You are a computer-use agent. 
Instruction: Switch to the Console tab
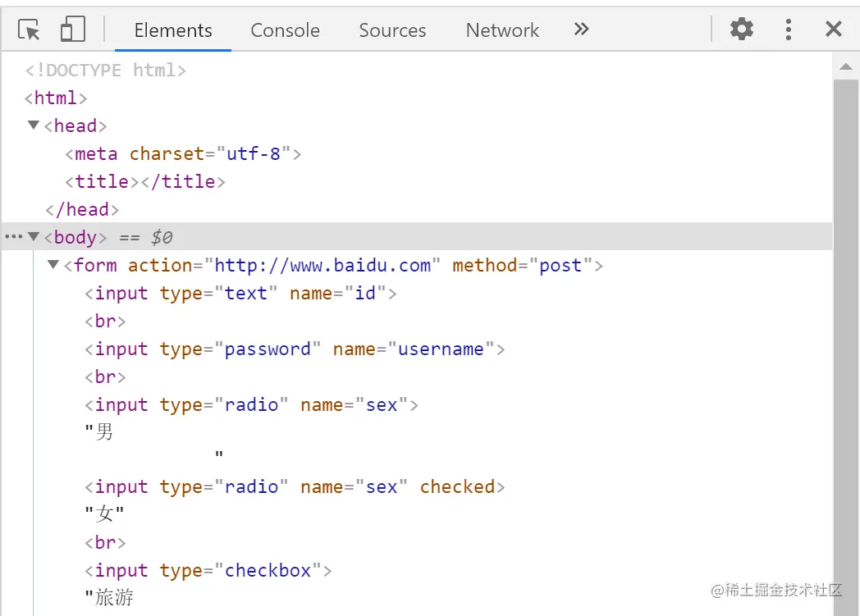[285, 30]
